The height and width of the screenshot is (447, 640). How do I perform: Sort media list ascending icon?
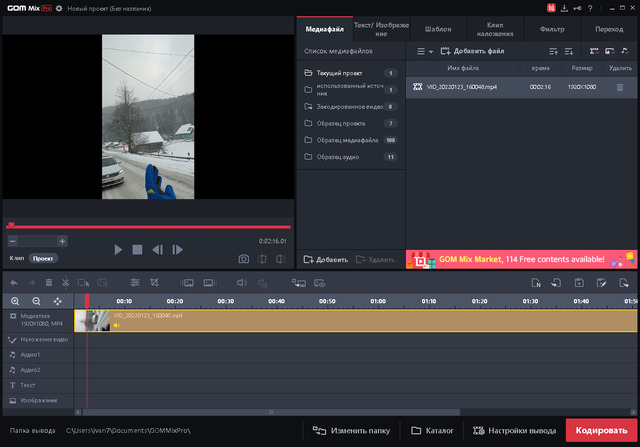point(553,51)
